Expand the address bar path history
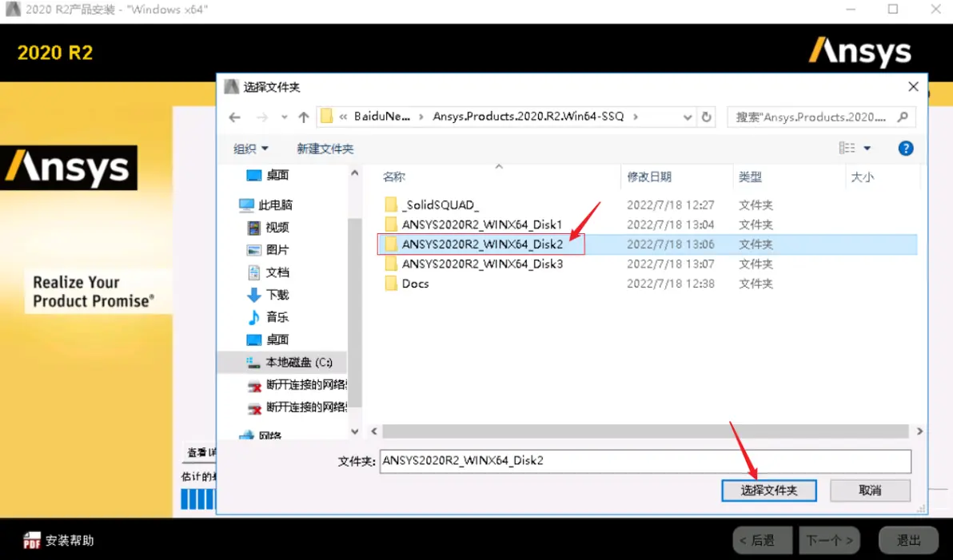 click(x=688, y=117)
